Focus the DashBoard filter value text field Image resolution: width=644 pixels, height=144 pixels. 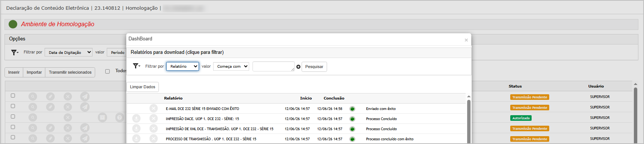273,67
